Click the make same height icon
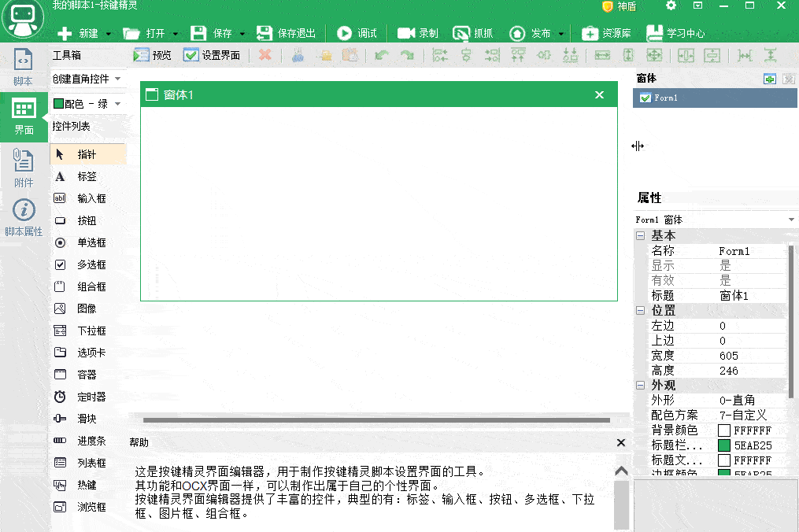This screenshot has height=532, width=799. [x=628, y=55]
